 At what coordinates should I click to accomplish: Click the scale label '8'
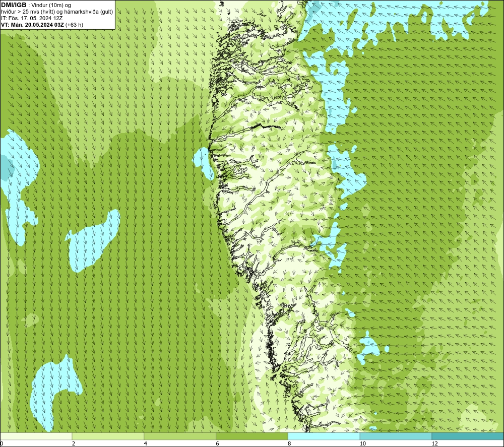point(290,443)
